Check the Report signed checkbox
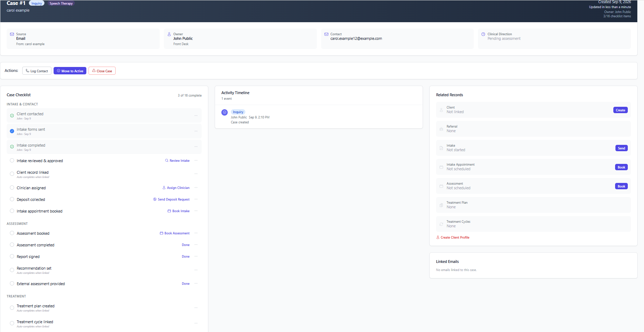This screenshot has height=332, width=644. click(x=12, y=257)
